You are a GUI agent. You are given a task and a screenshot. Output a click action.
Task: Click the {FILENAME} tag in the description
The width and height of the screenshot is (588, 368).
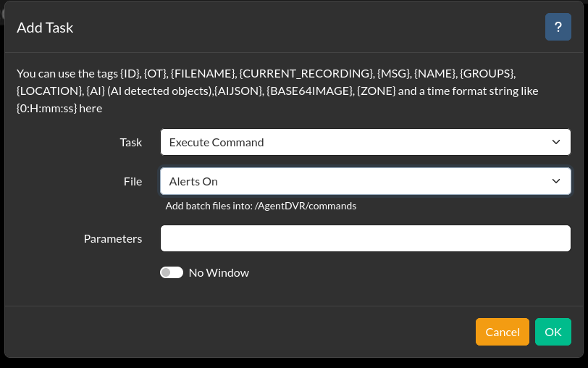203,73
